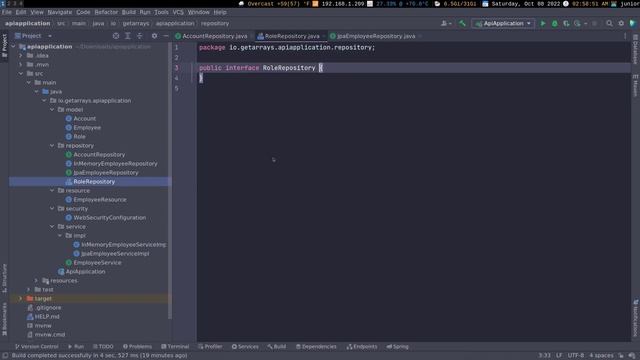Open Terminal tool window
640x360 pixels.
pyautogui.click(x=175, y=347)
